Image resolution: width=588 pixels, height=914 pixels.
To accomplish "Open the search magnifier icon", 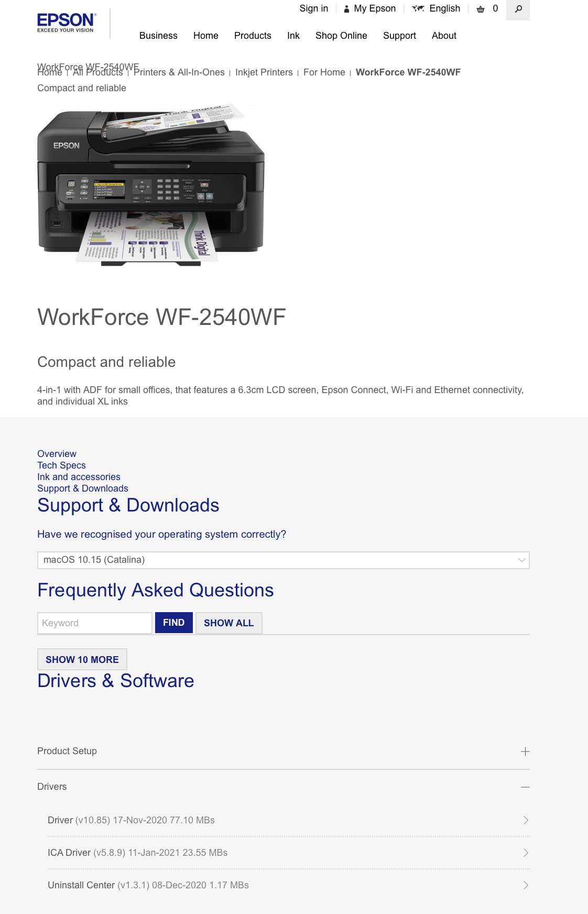I will tap(518, 9).
